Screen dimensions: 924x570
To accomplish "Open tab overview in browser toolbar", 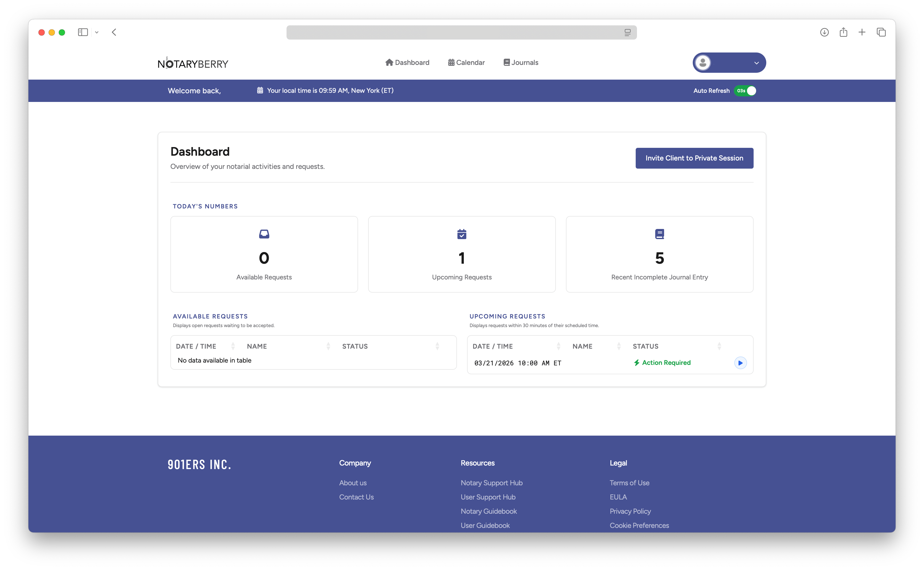I will point(881,32).
